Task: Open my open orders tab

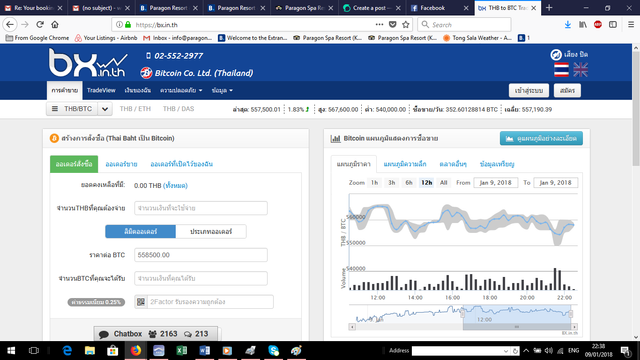Action: tap(182, 164)
